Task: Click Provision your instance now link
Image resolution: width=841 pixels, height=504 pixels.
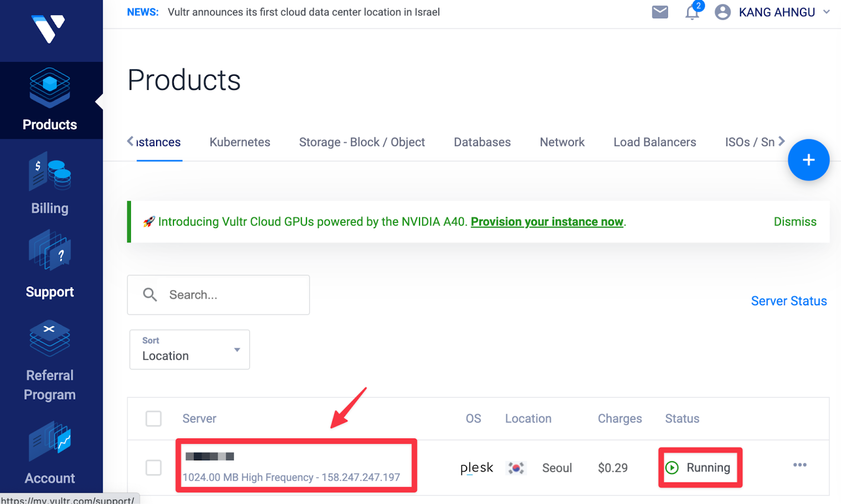Action: (547, 222)
